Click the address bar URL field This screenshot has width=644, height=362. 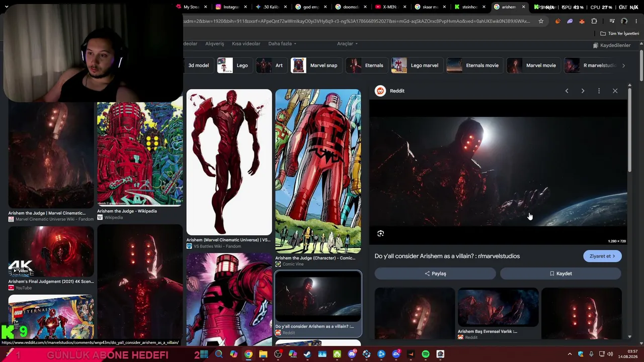coord(357,21)
